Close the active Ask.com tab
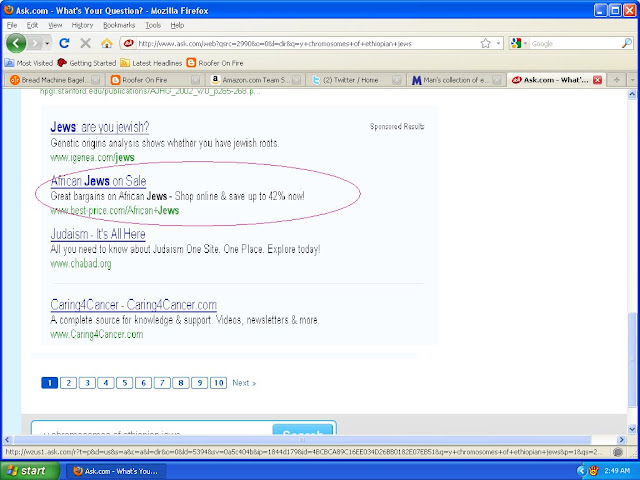This screenshot has height=480, width=640. coord(598,80)
